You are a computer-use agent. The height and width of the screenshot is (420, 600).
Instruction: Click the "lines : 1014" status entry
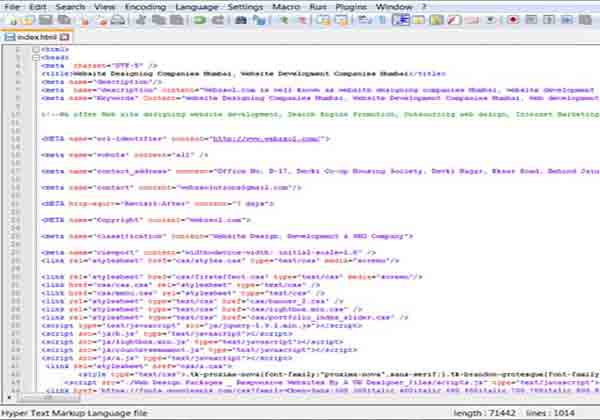tap(550, 413)
